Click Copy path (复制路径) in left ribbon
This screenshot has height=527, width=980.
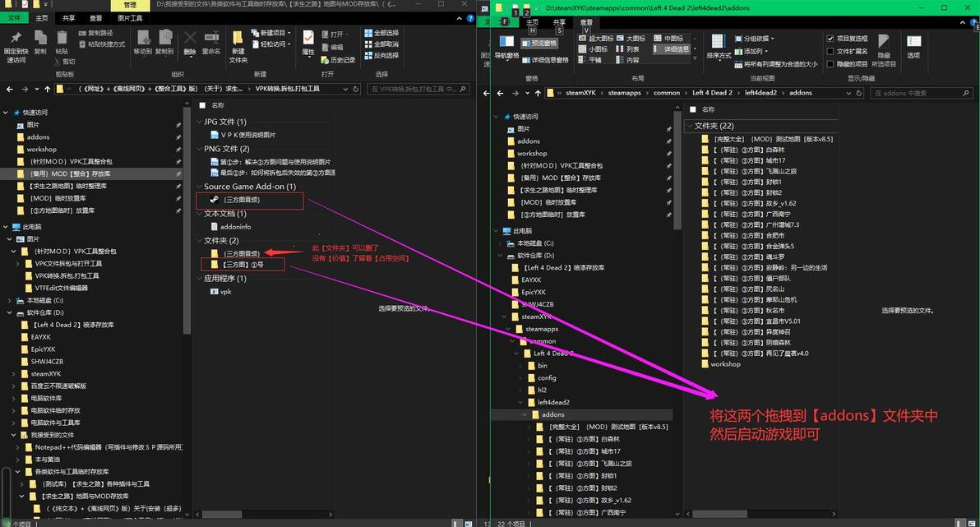click(97, 33)
